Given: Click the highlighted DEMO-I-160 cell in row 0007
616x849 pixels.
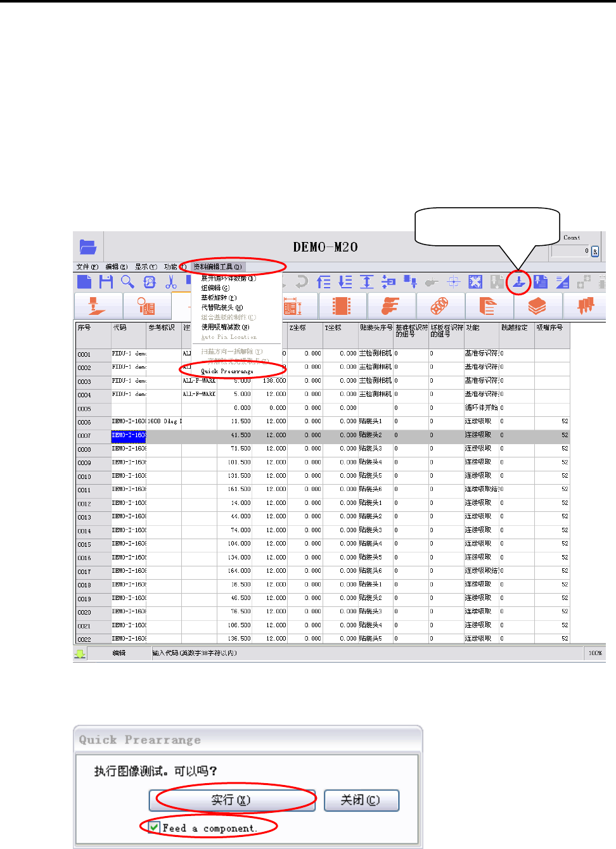Looking at the screenshot, I should click(x=129, y=435).
